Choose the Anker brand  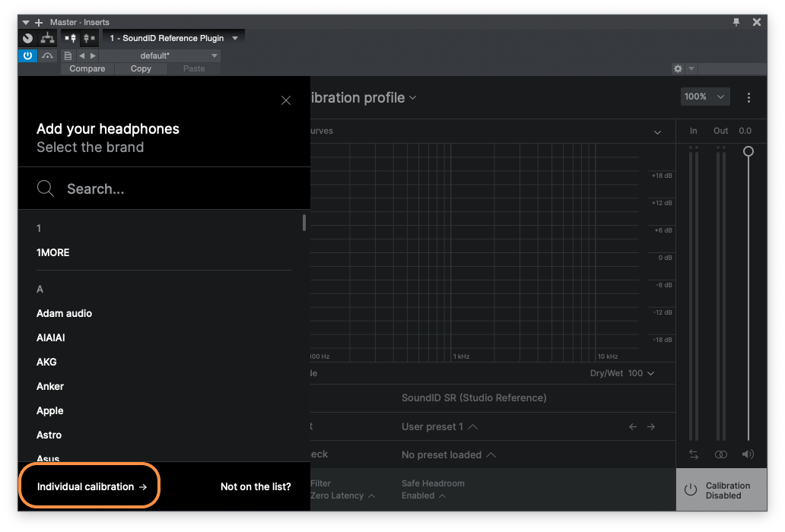50,387
